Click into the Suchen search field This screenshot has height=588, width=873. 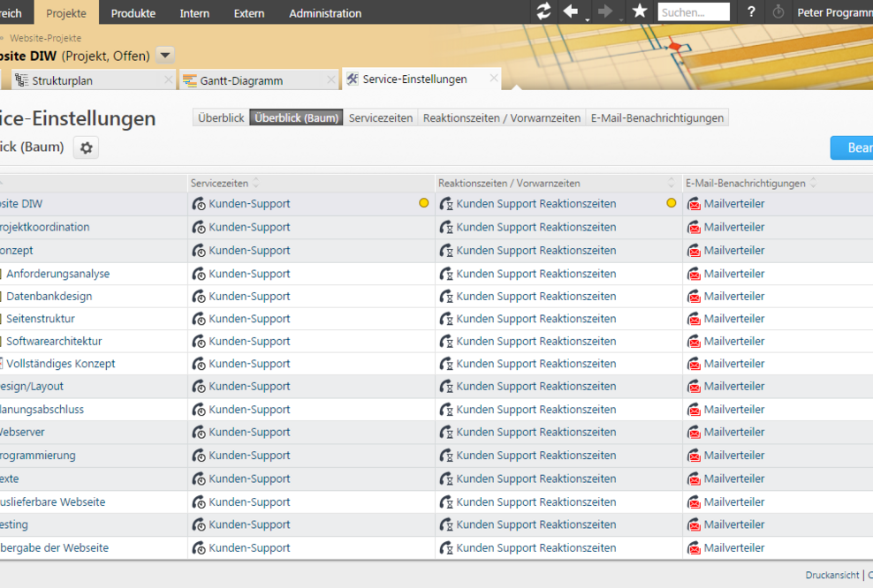(694, 12)
